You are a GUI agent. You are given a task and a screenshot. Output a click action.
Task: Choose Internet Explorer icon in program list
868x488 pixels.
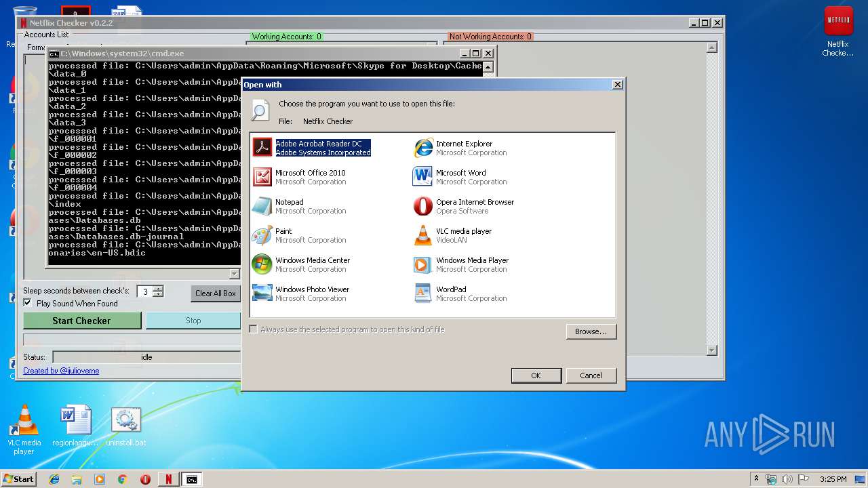(x=423, y=147)
